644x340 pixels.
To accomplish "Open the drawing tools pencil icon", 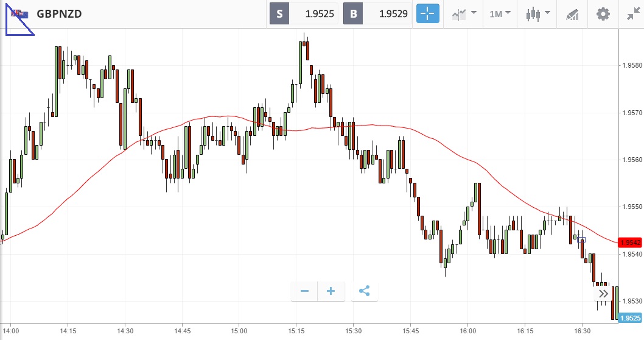I will [x=572, y=13].
